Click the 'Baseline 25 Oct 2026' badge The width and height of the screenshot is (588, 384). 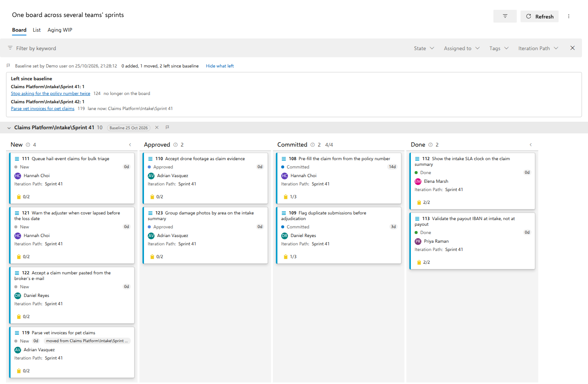click(x=129, y=128)
